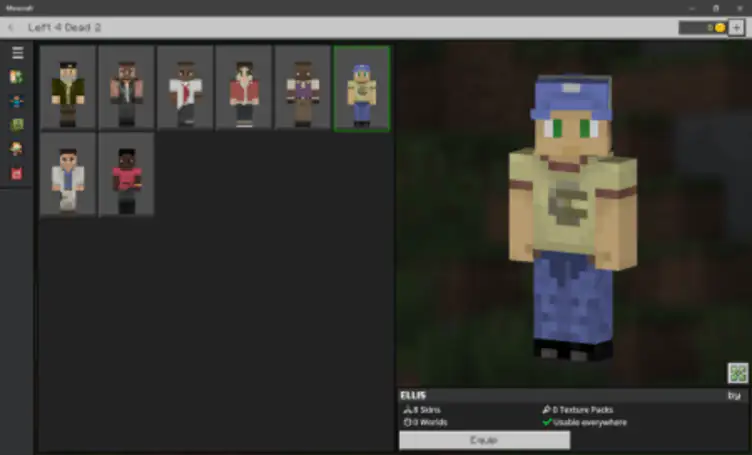The width and height of the screenshot is (752, 455).
Task: Open the green creeper-face icon in the sidebar
Action: tap(16, 125)
